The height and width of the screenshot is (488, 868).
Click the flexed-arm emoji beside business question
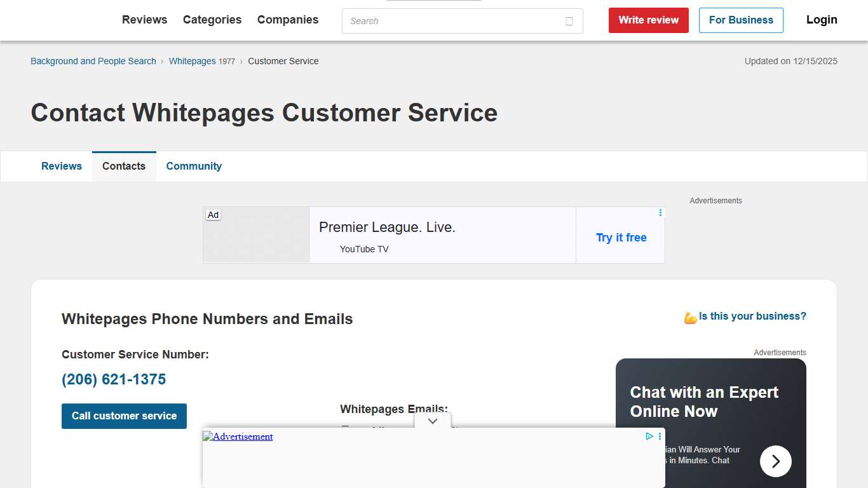tap(689, 316)
